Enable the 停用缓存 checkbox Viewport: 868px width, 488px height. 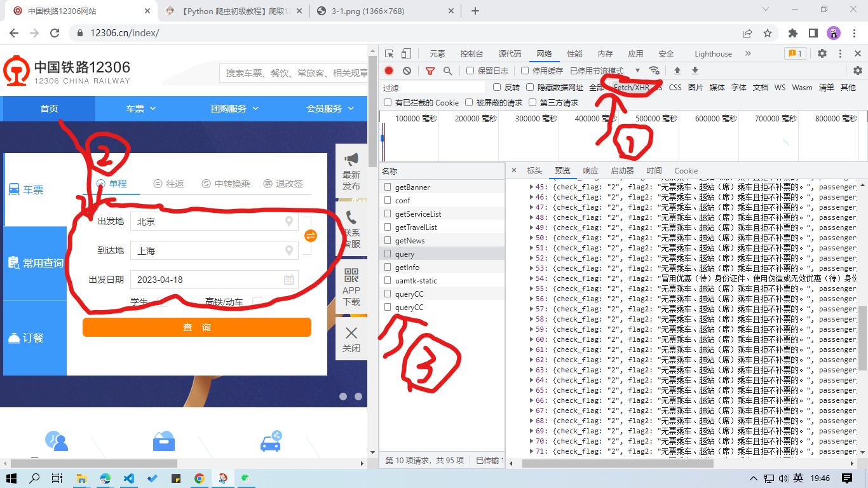click(525, 71)
